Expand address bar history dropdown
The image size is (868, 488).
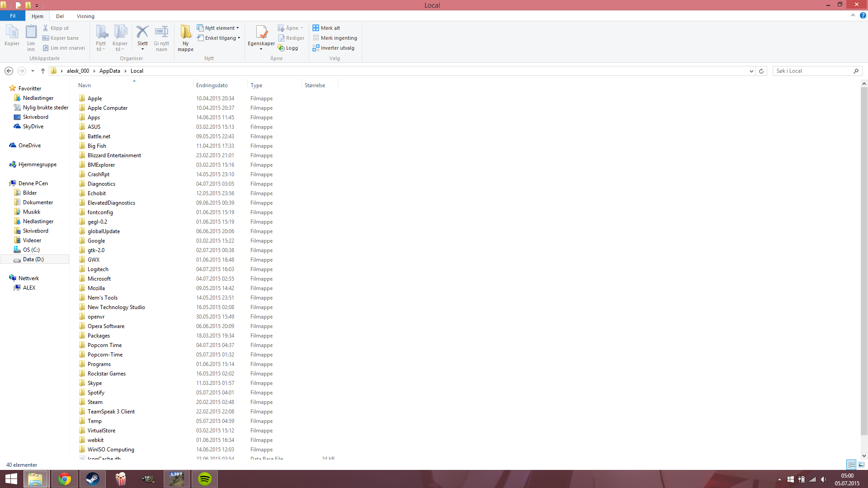[751, 71]
